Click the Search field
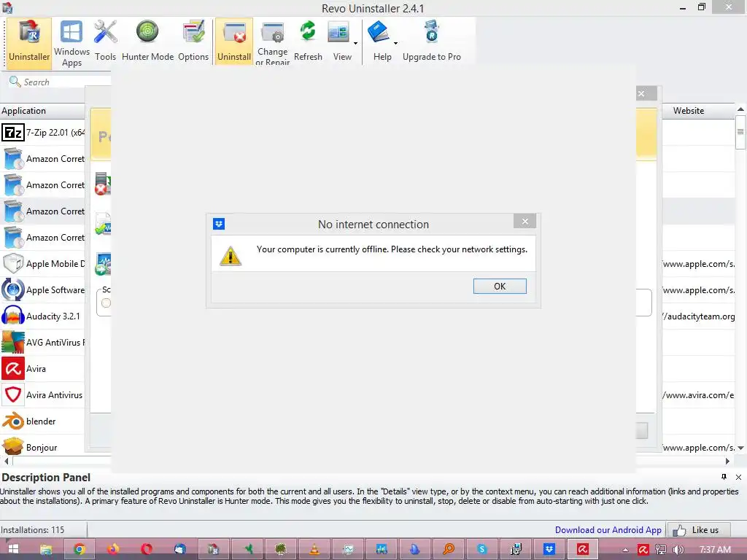Screen dimensions: 747x560 60,82
